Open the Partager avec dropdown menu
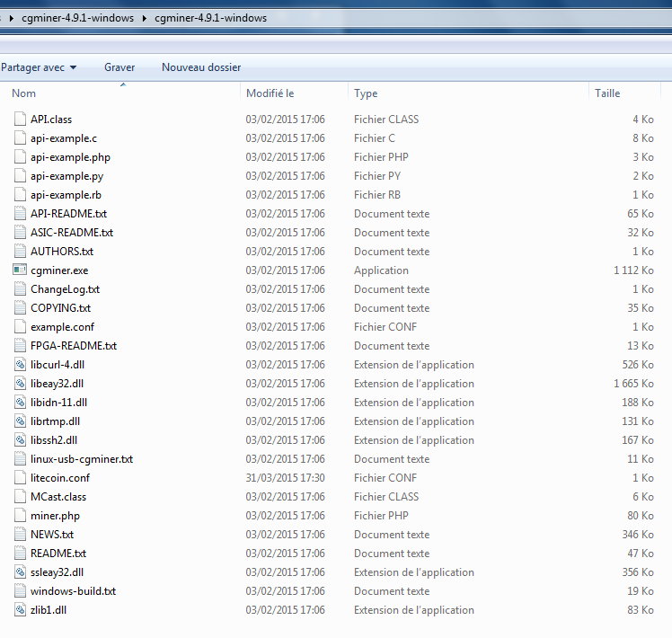Image resolution: width=672 pixels, height=638 pixels. [38, 67]
